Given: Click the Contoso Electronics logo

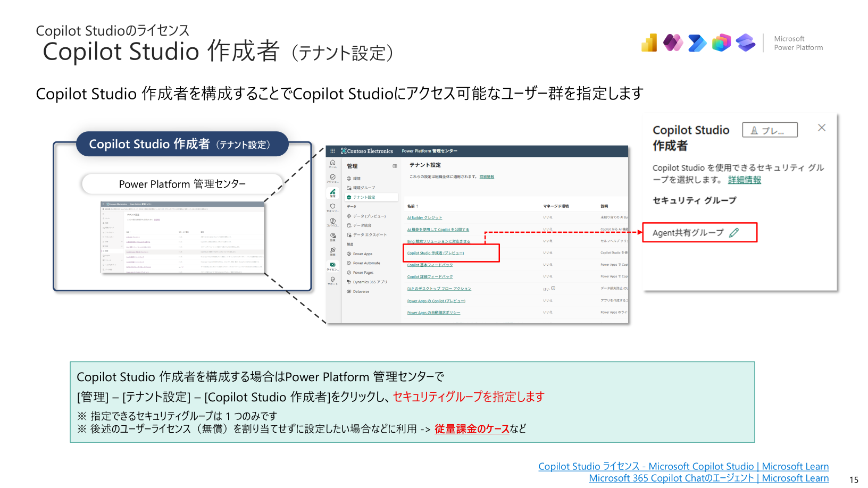Looking at the screenshot, I should [x=367, y=151].
